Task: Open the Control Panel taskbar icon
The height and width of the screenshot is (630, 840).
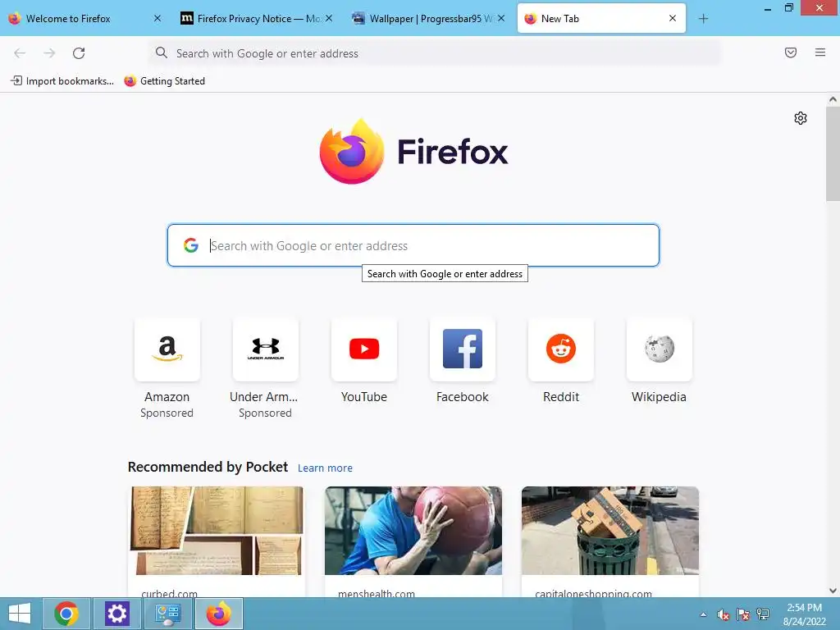Action: click(x=167, y=614)
